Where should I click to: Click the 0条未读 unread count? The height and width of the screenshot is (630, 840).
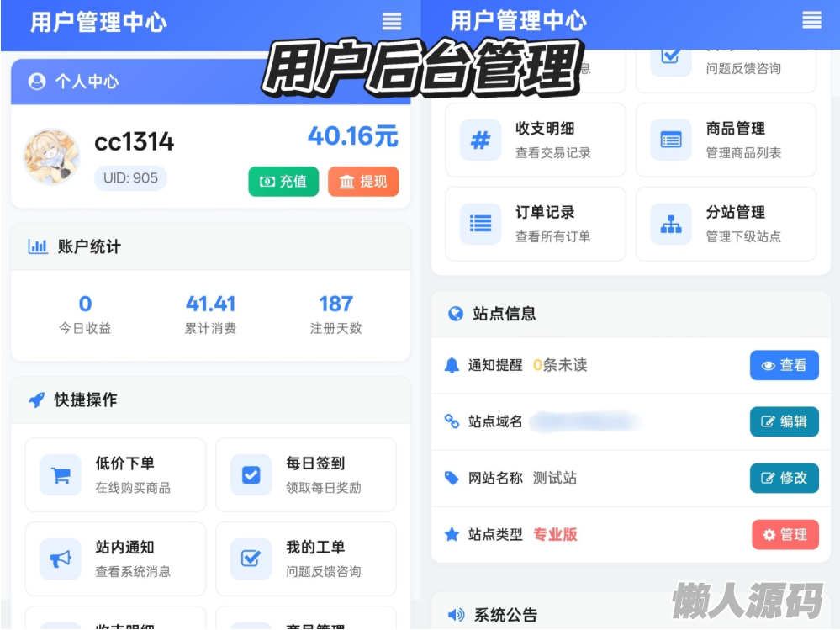tap(560, 365)
